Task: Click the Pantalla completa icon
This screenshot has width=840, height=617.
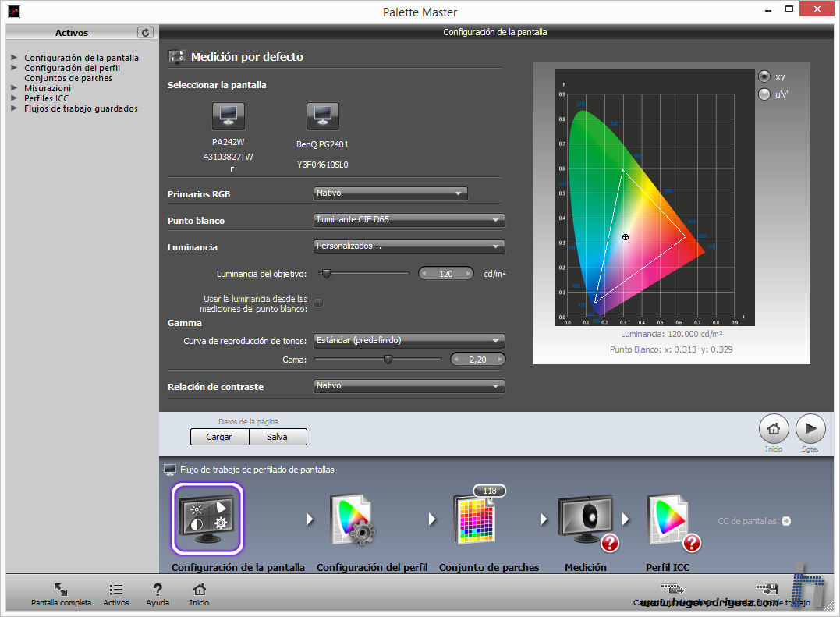Action: 61,590
